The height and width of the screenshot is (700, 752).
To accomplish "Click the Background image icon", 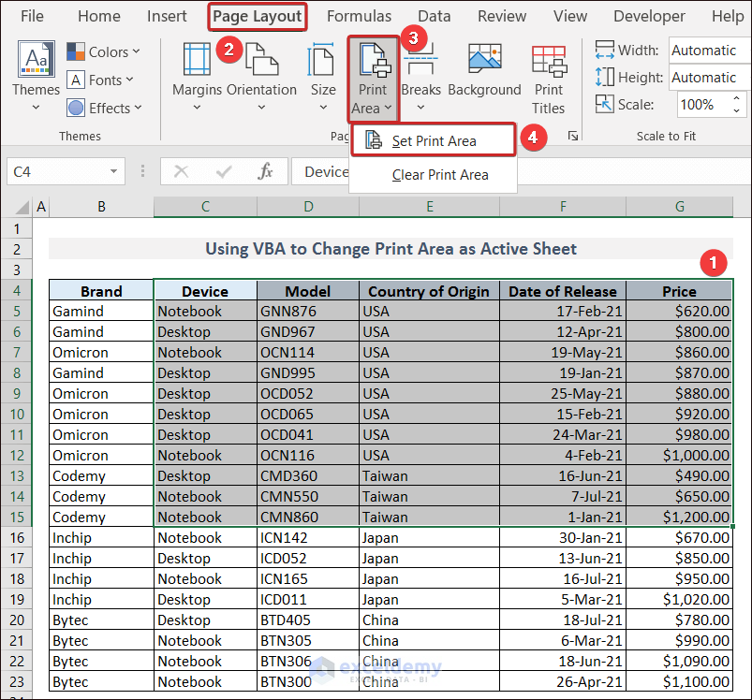I will pos(484,64).
